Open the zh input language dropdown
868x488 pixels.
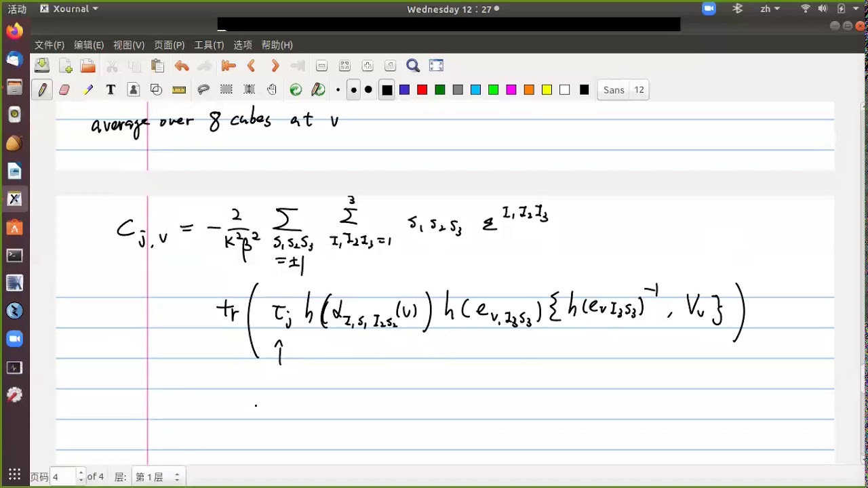(770, 9)
